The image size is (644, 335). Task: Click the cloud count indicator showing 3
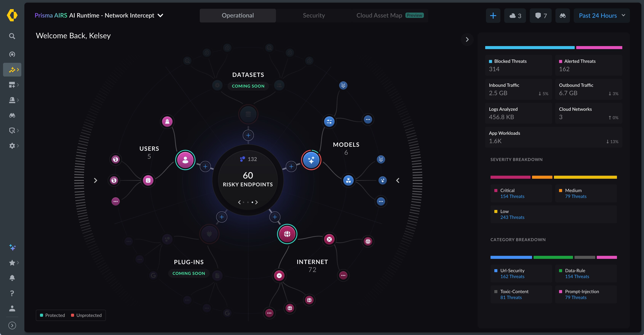[515, 16]
